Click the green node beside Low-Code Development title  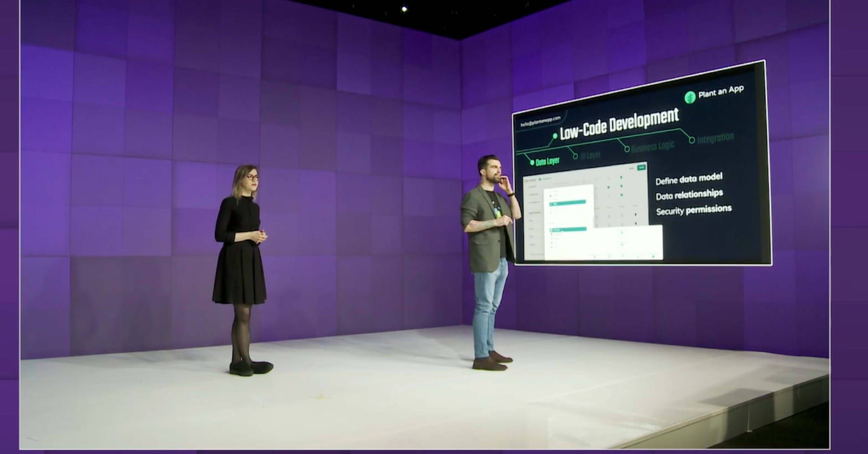click(555, 136)
